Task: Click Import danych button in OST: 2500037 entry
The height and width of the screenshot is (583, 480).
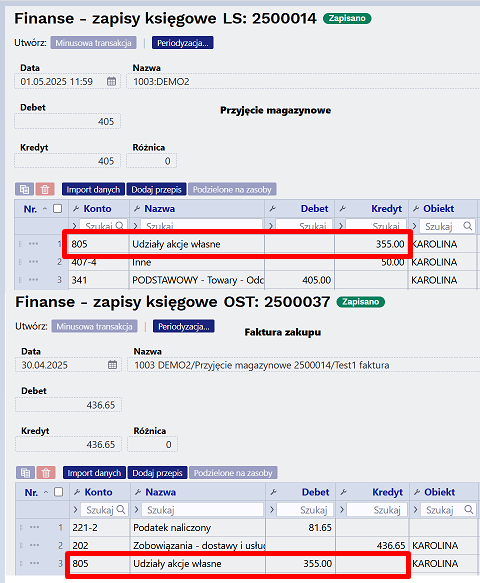Action: point(94,473)
